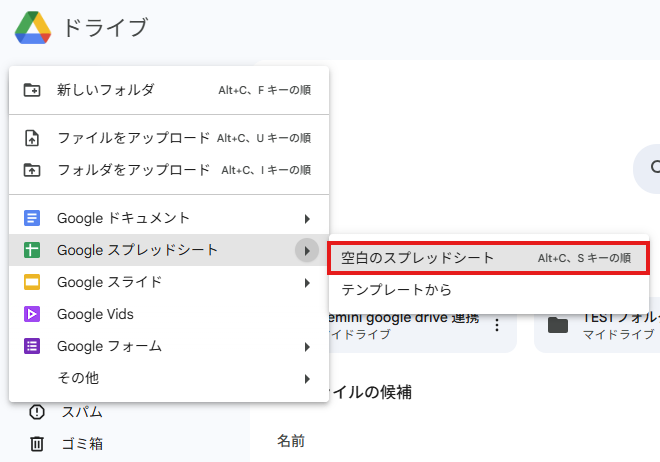This screenshot has height=462, width=660.
Task: Select Google スライド menu item
Action: [169, 282]
